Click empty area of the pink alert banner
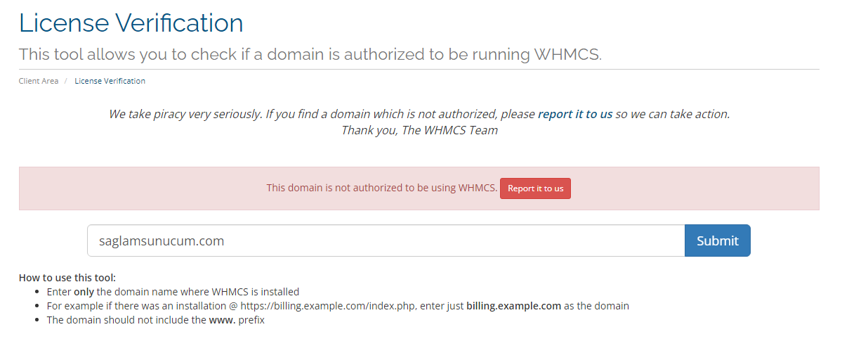The image size is (868, 346). [140, 188]
